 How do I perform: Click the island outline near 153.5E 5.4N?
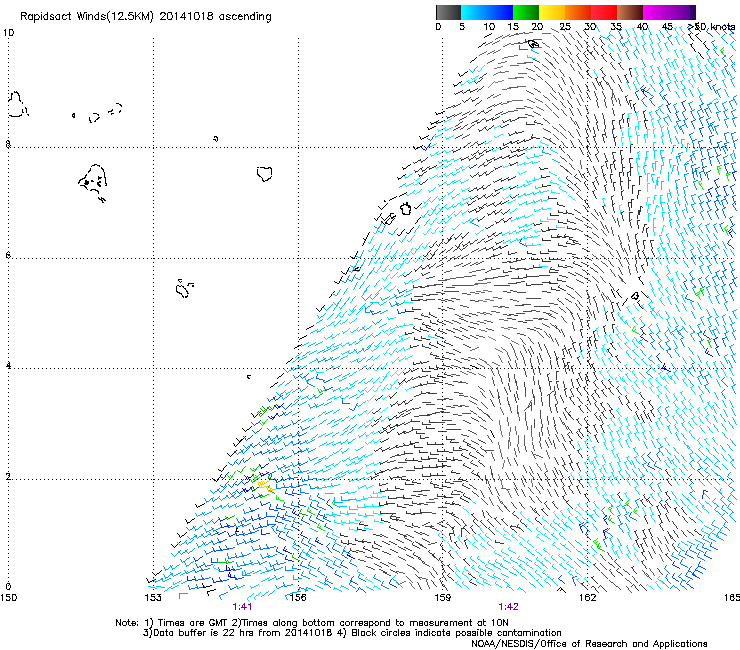tap(184, 289)
